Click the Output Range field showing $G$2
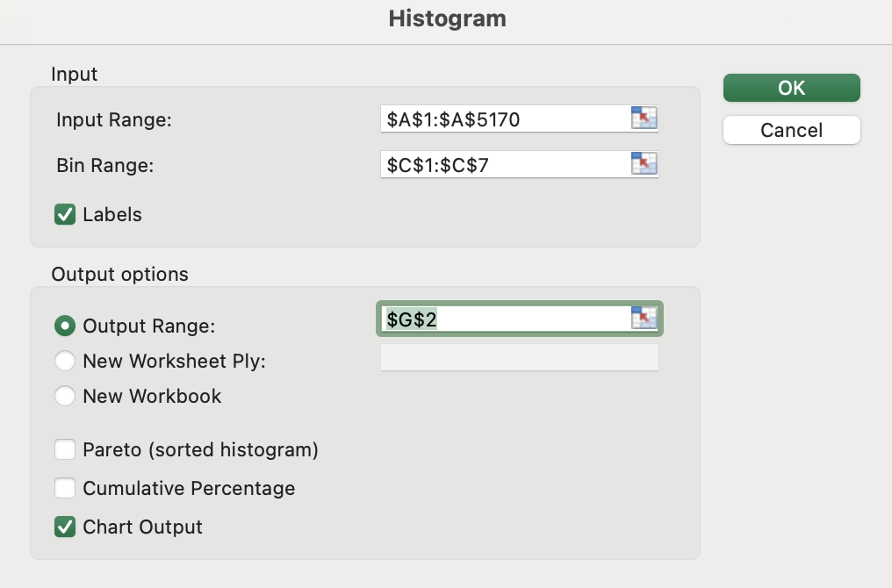The height and width of the screenshot is (588, 892). click(505, 319)
